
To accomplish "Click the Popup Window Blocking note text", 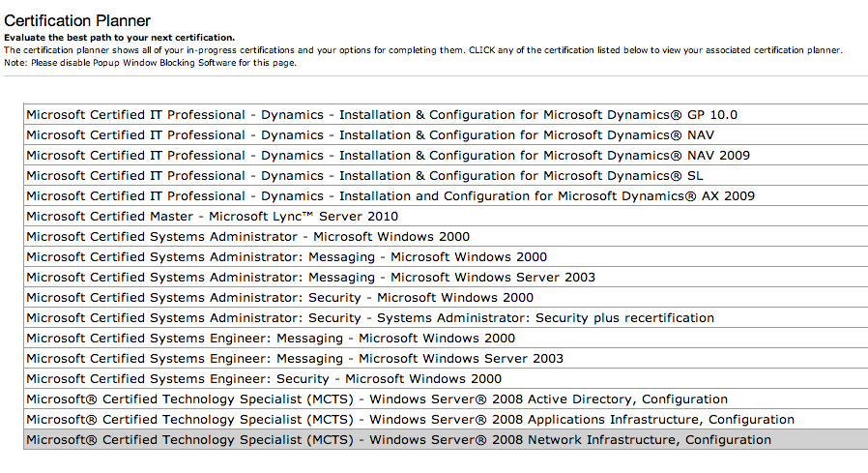I will point(151,63).
